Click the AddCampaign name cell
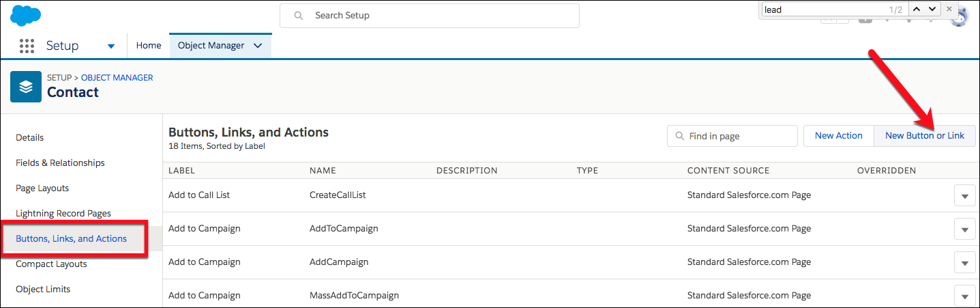This screenshot has width=980, height=308. [339, 262]
